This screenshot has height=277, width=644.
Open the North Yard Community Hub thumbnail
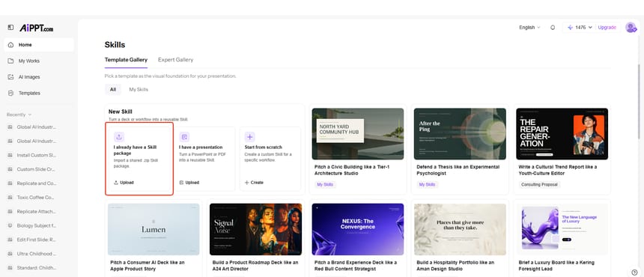tap(358, 134)
